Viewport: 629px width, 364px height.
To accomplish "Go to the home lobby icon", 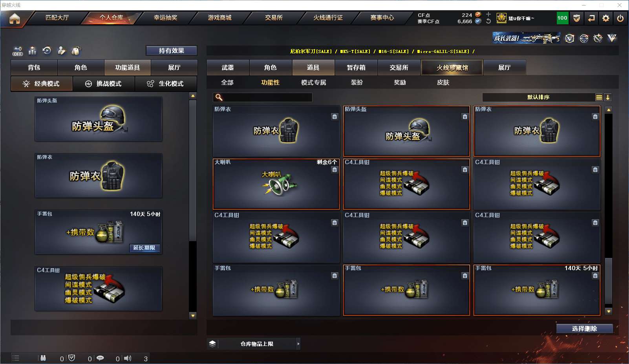I will [15, 18].
